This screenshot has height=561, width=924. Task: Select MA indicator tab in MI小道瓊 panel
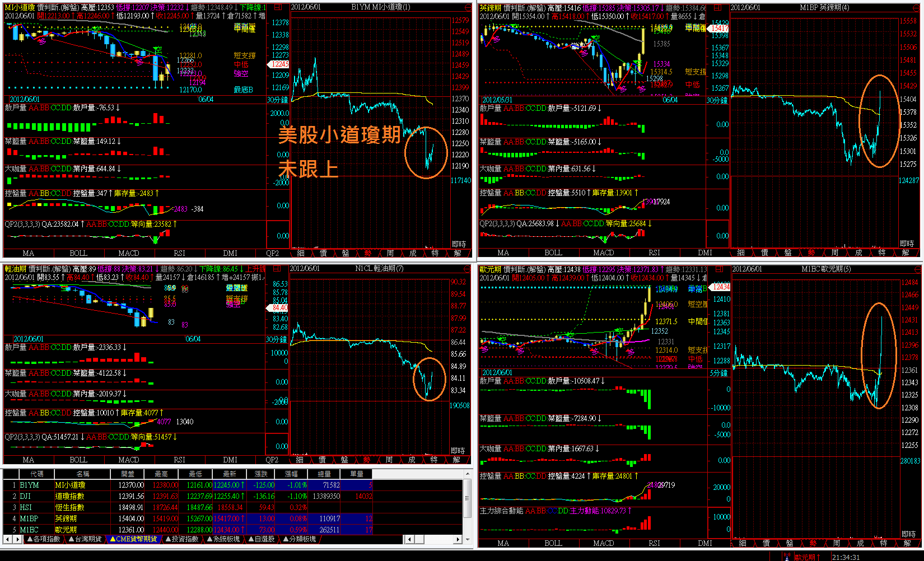(x=28, y=254)
